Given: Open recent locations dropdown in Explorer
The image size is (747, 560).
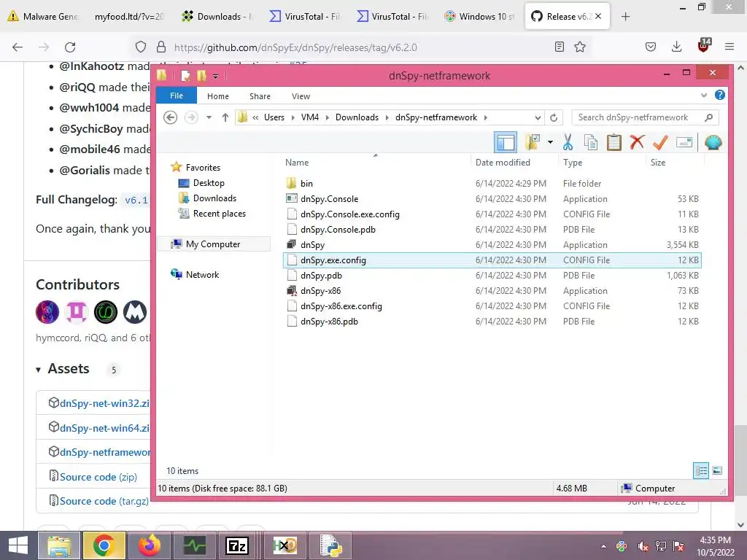Looking at the screenshot, I should tap(209, 117).
